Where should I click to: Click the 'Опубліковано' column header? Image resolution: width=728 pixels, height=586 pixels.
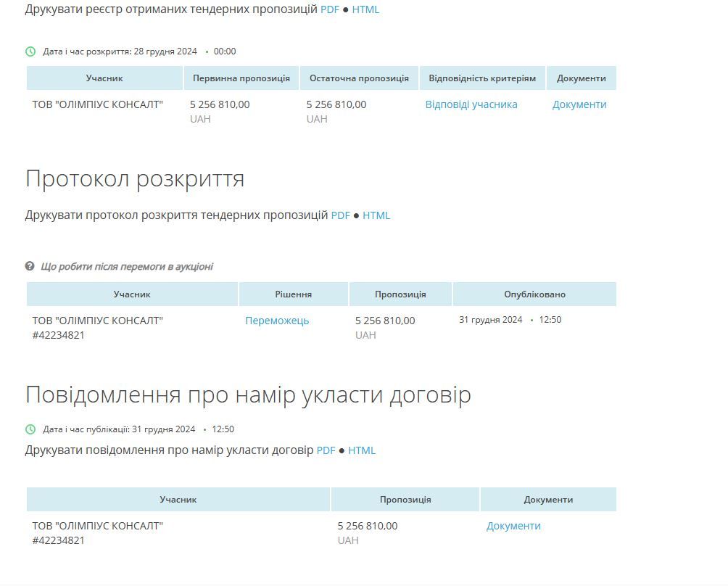534,294
